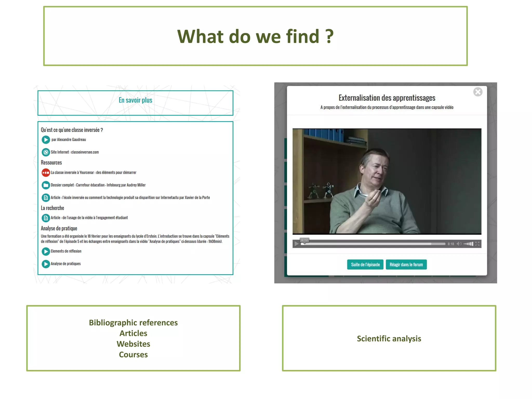Open La classe inversée à Yourcenar link
The image size is (532, 399).
coord(94,172)
